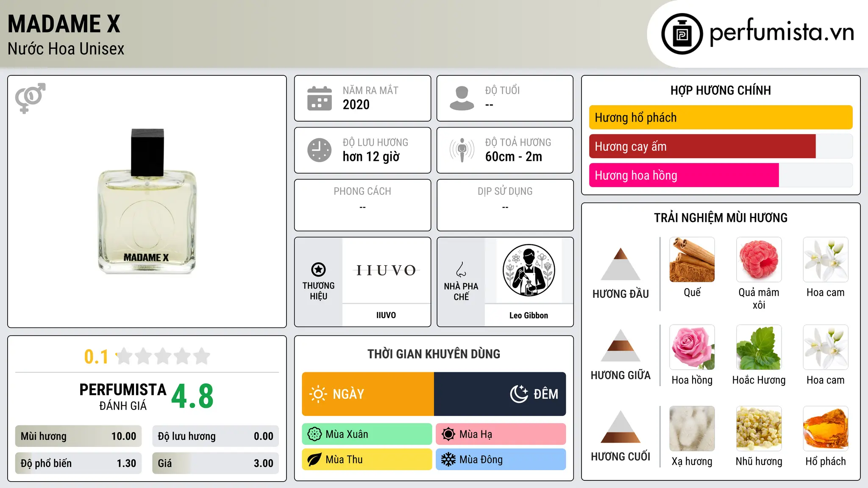868x488 pixels.
Task: Click the Phong cách card
Action: click(x=362, y=205)
